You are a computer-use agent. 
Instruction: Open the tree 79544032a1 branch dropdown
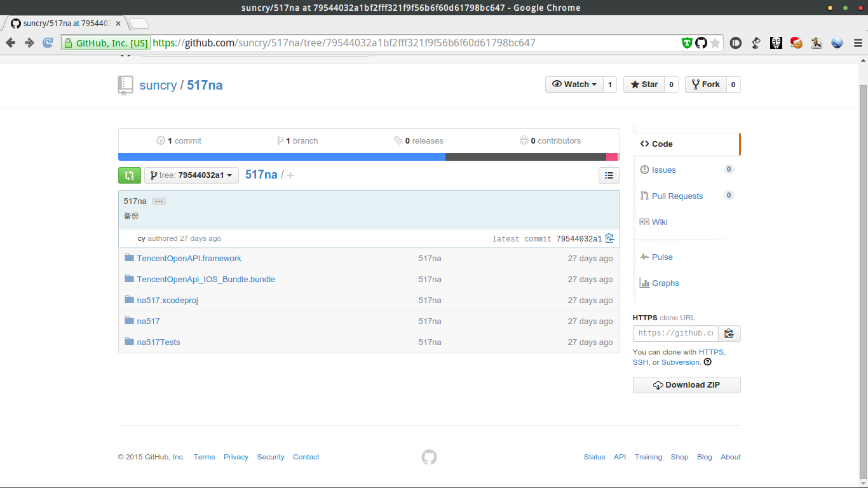(x=191, y=175)
